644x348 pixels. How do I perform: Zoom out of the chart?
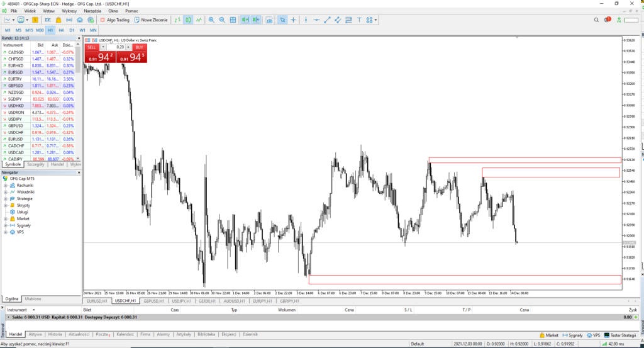(222, 20)
